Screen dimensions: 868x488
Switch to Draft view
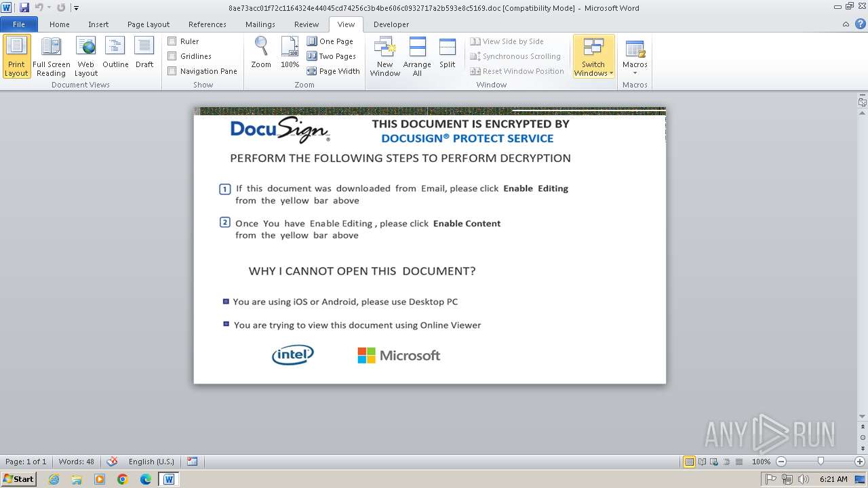(144, 53)
